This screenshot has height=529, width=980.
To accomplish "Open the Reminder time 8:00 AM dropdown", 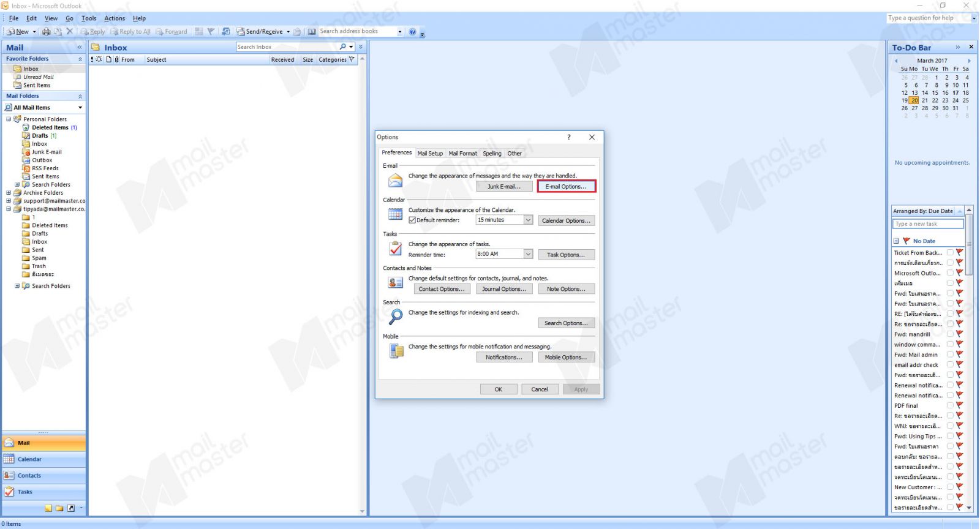I will pyautogui.click(x=528, y=254).
